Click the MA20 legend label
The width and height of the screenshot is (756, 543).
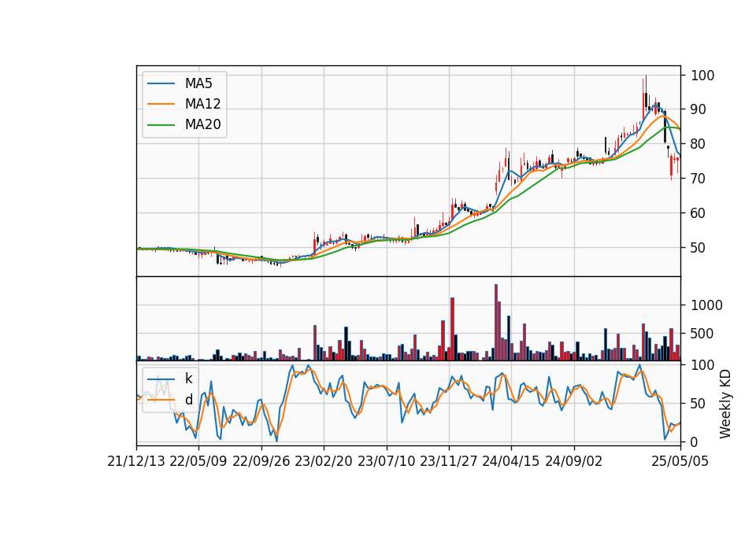202,124
